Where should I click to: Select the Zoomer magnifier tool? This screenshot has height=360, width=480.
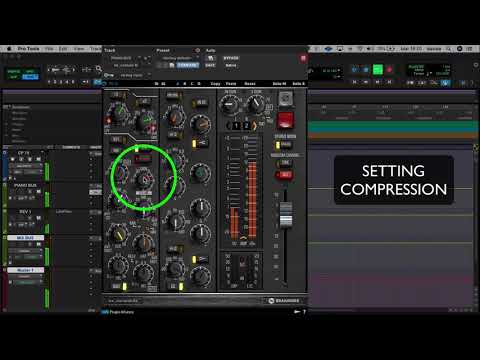[x=99, y=69]
